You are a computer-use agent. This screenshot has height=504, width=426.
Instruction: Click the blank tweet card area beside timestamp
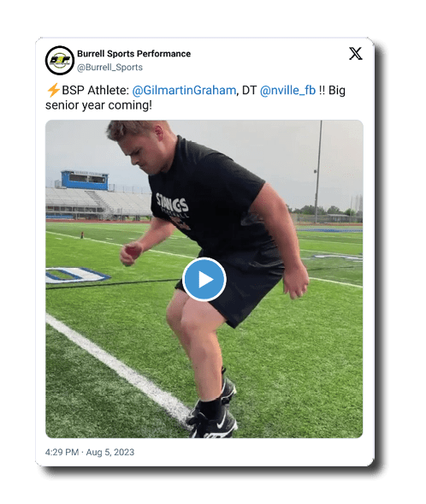click(x=254, y=453)
